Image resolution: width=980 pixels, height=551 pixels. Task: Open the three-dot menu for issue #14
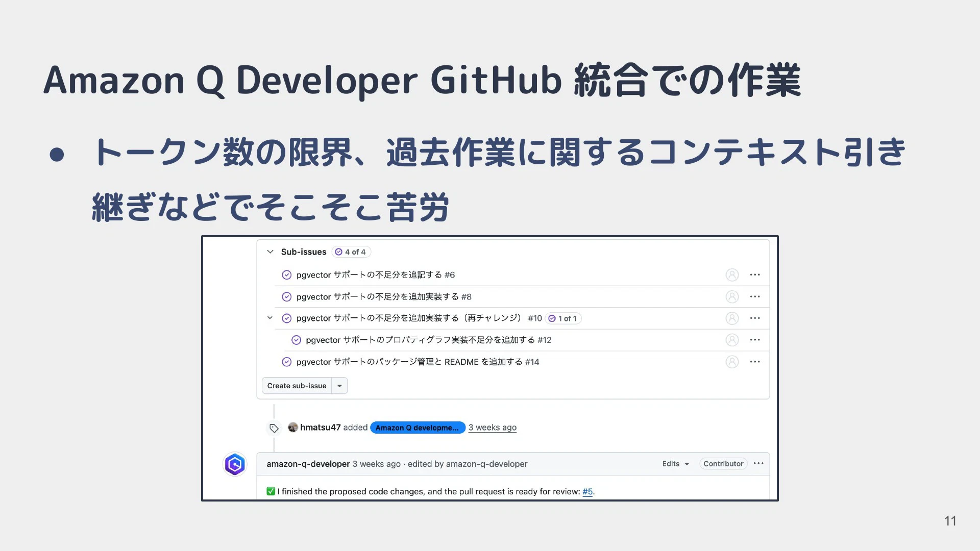[755, 362]
